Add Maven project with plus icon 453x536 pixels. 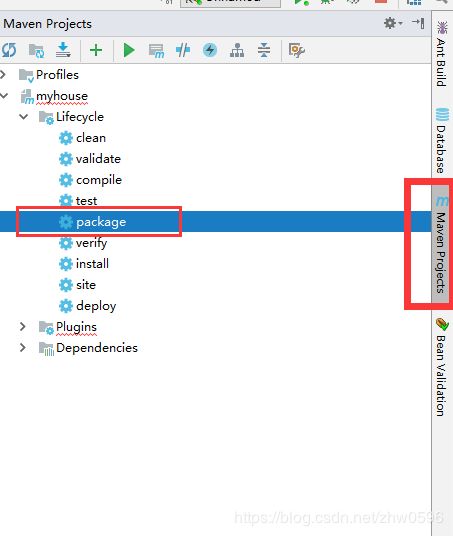96,50
